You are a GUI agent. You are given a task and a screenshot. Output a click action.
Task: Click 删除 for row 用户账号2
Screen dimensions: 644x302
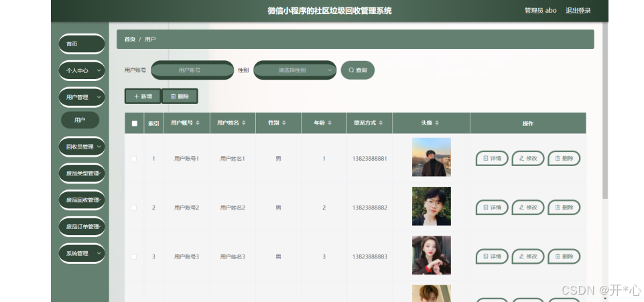pos(564,207)
